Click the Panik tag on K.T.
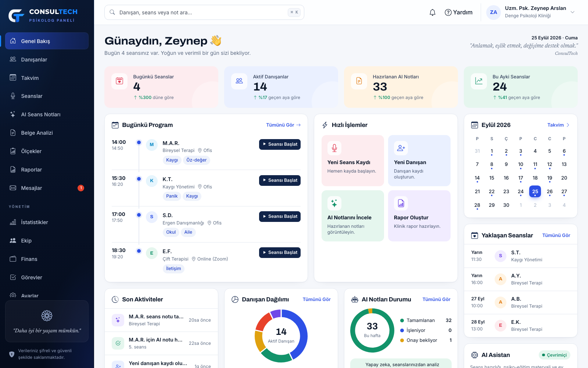588x368 pixels. [x=172, y=196]
